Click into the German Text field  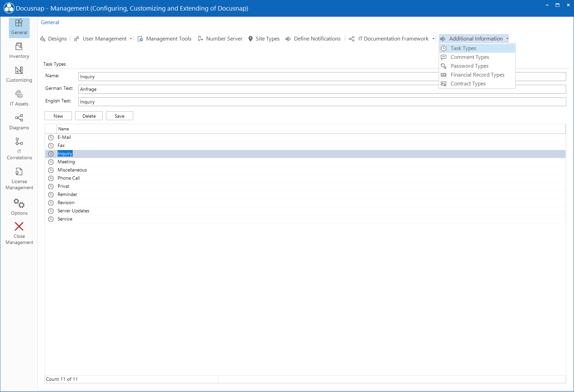click(322, 89)
